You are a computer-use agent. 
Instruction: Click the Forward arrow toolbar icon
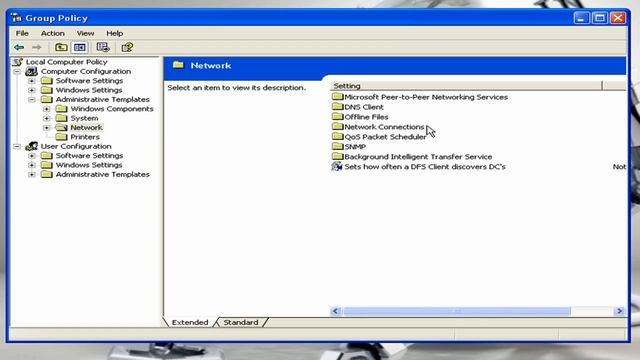pyautogui.click(x=37, y=47)
